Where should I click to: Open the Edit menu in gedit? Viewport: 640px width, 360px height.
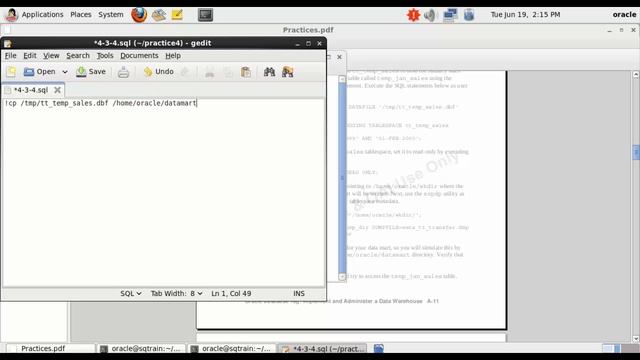pos(29,56)
